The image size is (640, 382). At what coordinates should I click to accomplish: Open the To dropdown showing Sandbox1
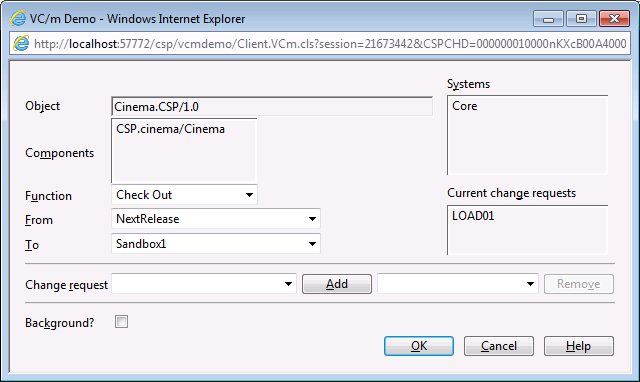[x=216, y=244]
